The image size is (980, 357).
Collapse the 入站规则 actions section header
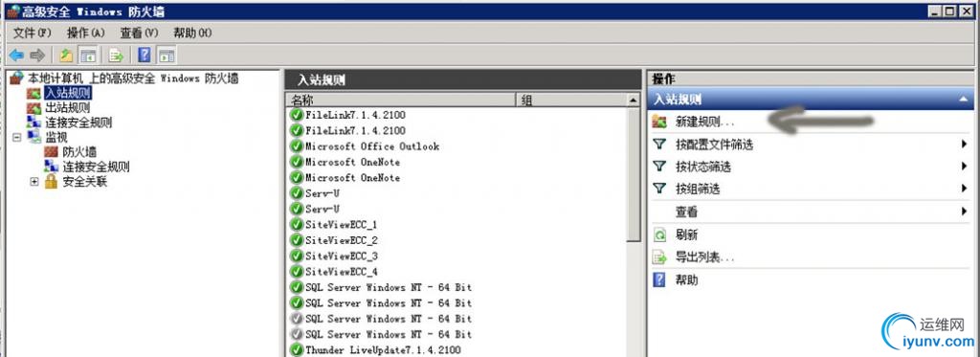(963, 100)
